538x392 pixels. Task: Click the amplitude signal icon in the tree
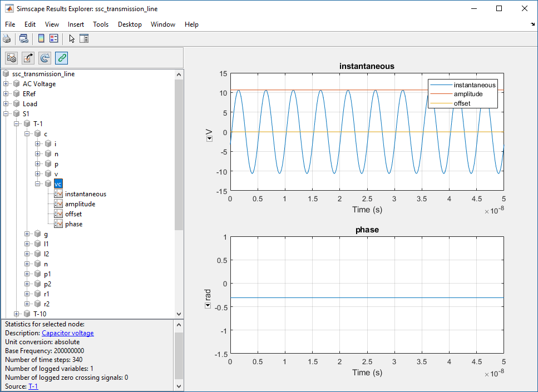59,204
